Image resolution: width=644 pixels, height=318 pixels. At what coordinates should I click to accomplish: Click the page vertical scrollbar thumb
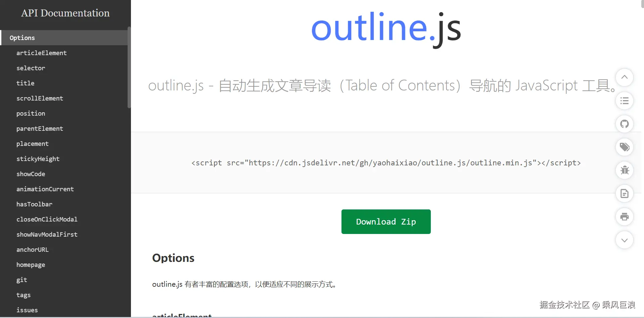[x=643, y=3]
